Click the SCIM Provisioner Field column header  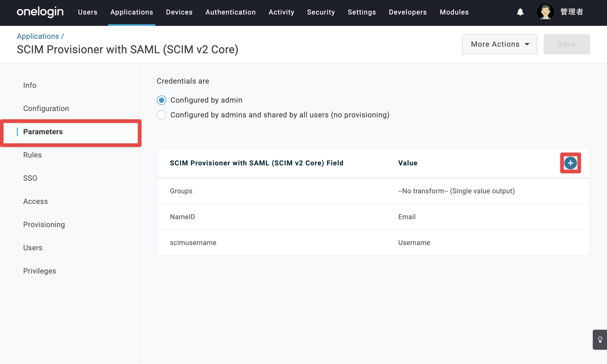257,163
